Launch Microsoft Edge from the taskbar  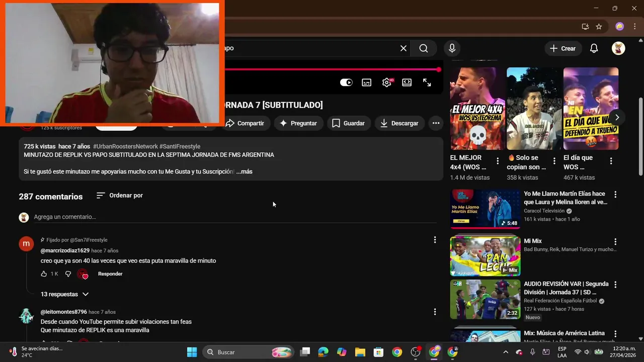(x=323, y=352)
